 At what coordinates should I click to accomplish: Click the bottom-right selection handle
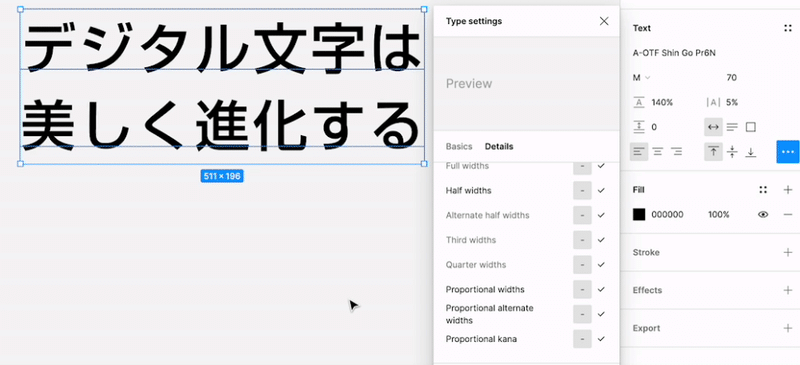424,164
